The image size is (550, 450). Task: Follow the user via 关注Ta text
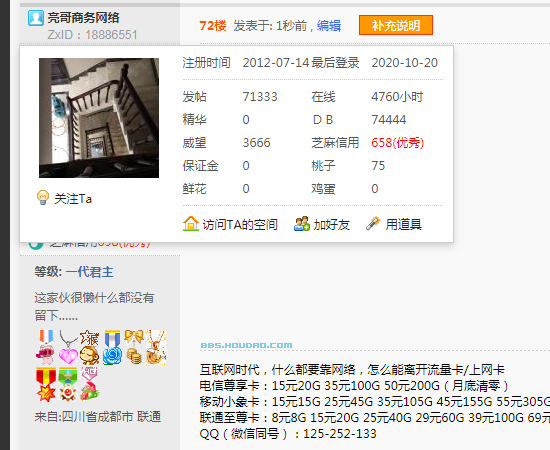(73, 199)
